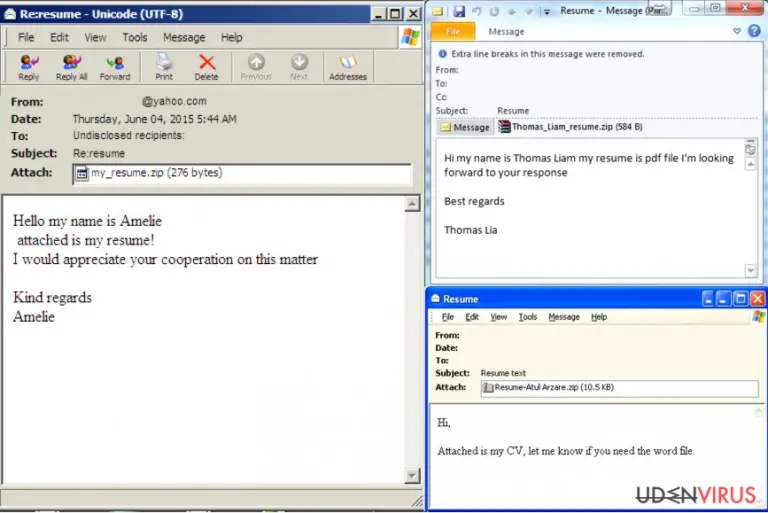This screenshot has height=513, width=768.
Task: Collapse the Outlook ribbon with the chevron
Action: (x=737, y=31)
